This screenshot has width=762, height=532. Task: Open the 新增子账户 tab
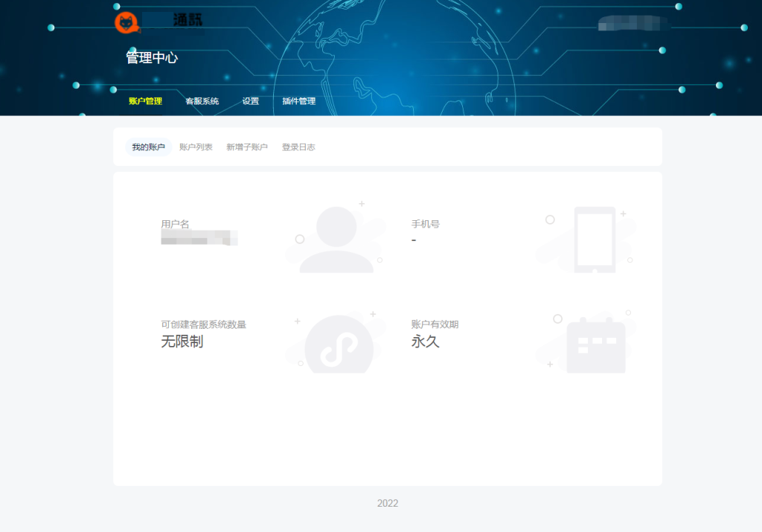(x=247, y=147)
